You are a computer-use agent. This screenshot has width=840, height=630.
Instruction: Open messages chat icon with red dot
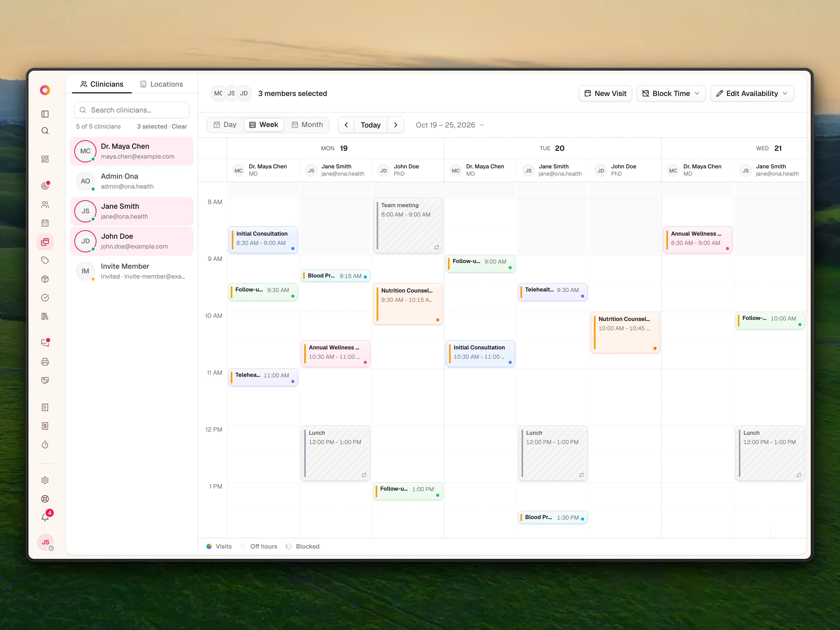coord(45,343)
